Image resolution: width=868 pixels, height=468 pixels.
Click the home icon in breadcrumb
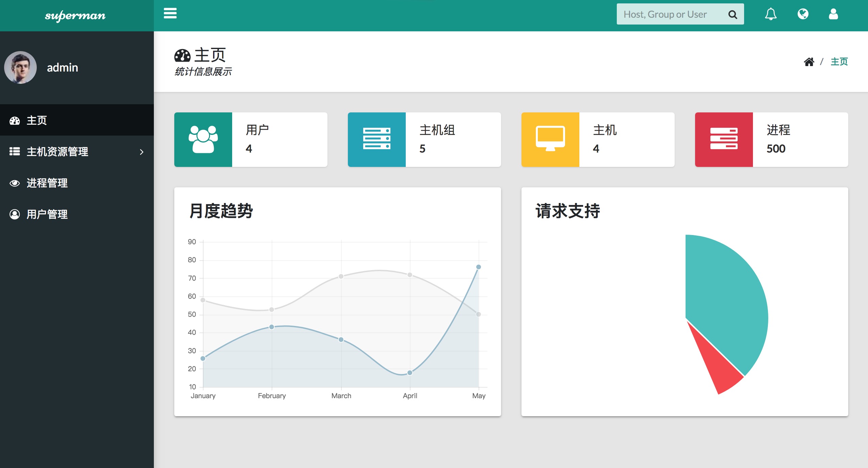tap(809, 62)
